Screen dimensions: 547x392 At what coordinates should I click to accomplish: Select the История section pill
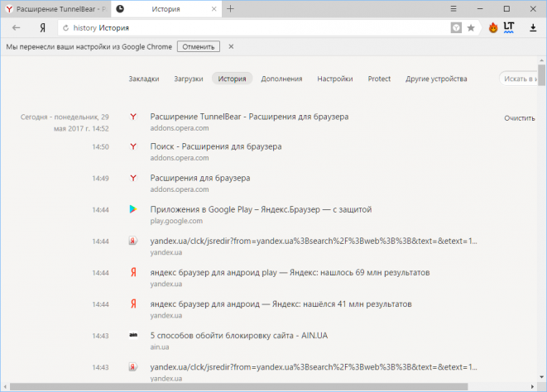(x=232, y=79)
